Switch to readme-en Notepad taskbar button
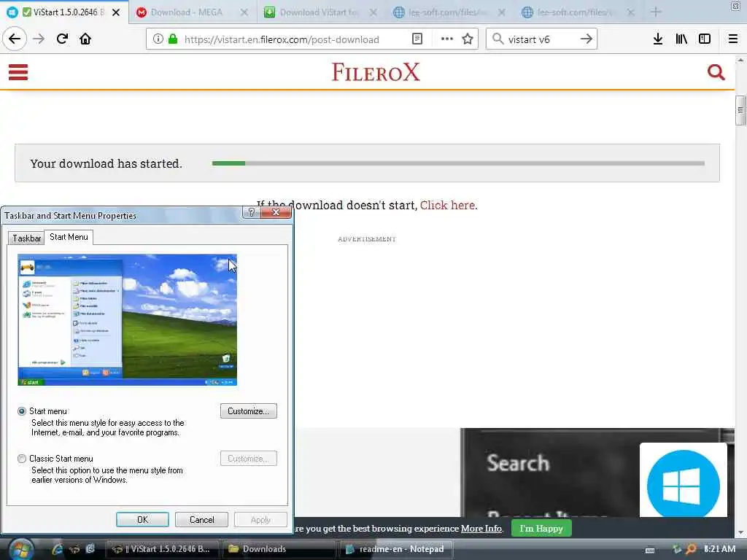Screen dimensions: 747x560 [395, 549]
